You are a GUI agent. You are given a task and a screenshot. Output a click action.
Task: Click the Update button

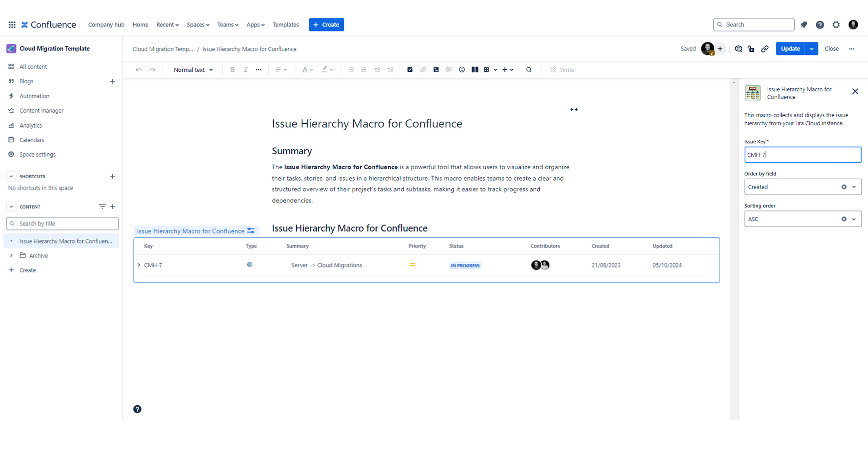pos(791,49)
